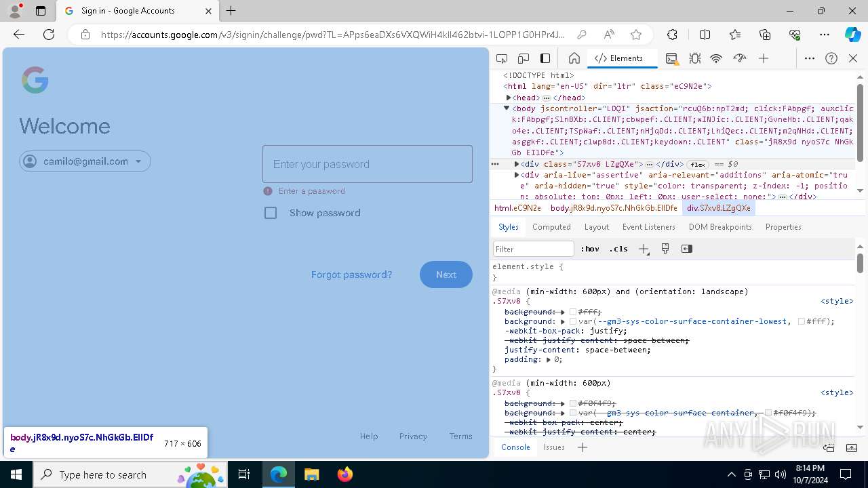
Task: Open the Privacy footer link
Action: click(413, 436)
